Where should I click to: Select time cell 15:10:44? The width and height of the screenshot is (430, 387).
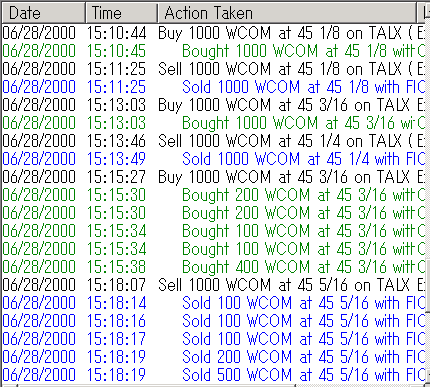tap(116, 33)
